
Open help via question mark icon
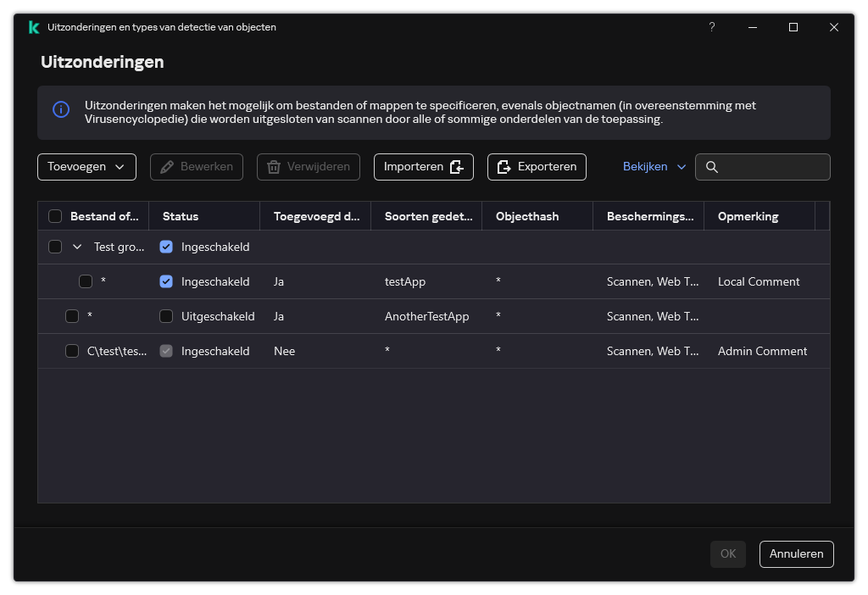pyautogui.click(x=711, y=27)
